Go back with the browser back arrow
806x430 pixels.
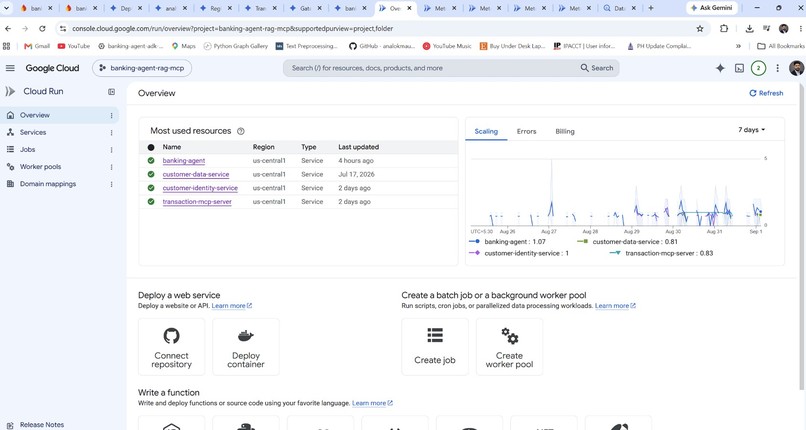pyautogui.click(x=8, y=29)
